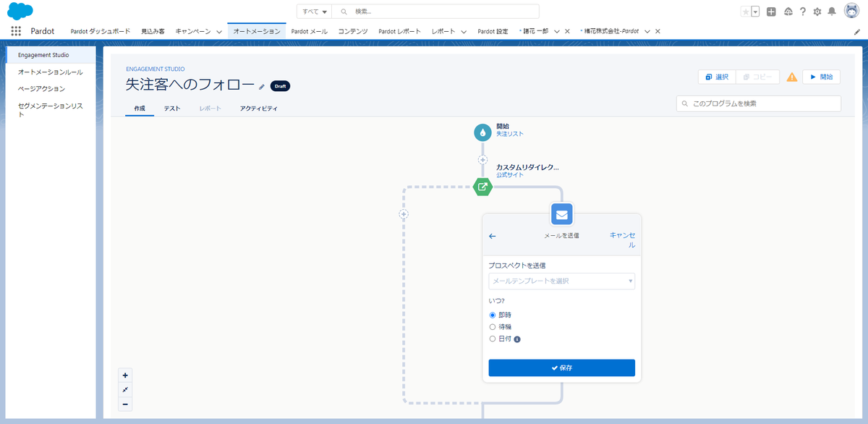Open the help question mark icon
The height and width of the screenshot is (424, 868).
pos(803,12)
